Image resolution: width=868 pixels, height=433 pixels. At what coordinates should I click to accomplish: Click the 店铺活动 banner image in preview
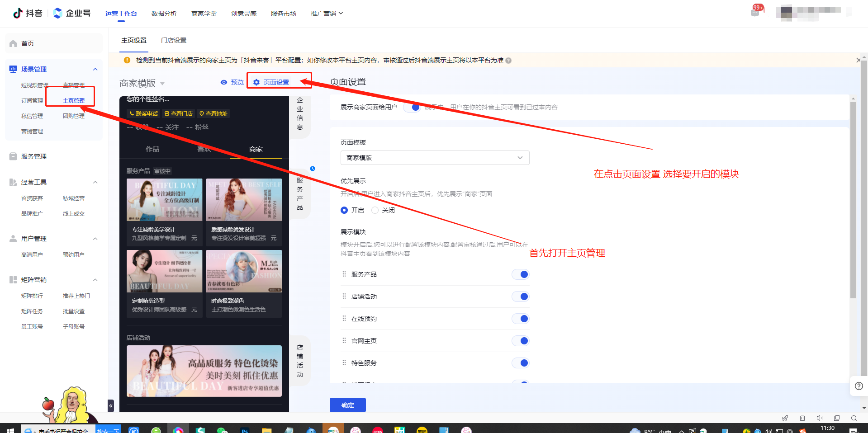(204, 371)
